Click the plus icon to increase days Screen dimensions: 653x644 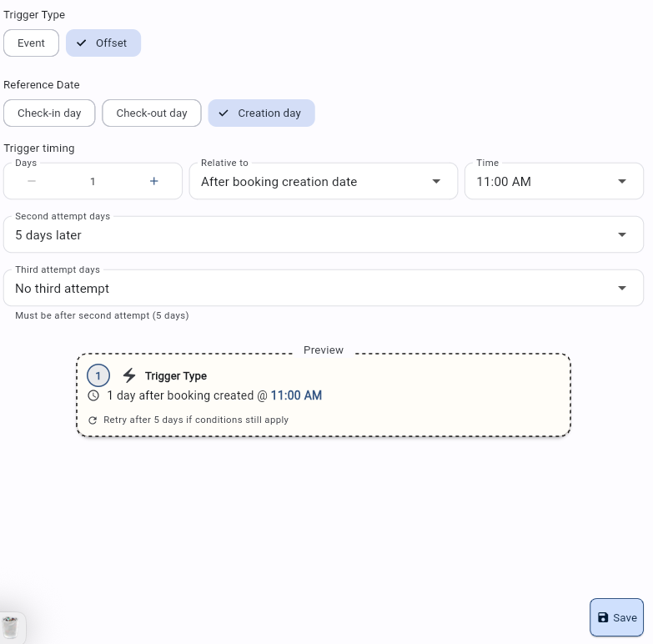pyautogui.click(x=154, y=182)
